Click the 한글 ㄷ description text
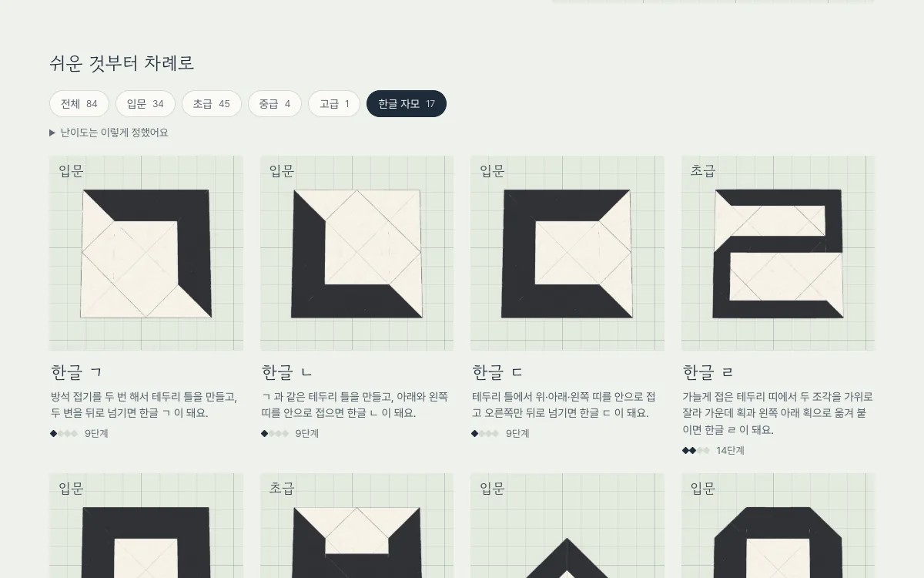This screenshot has height=578, width=924. pos(564,405)
